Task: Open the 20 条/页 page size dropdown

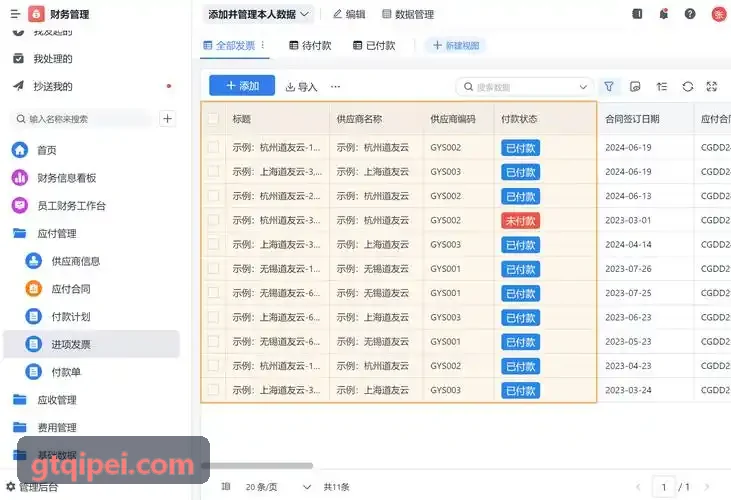Action: coord(278,487)
